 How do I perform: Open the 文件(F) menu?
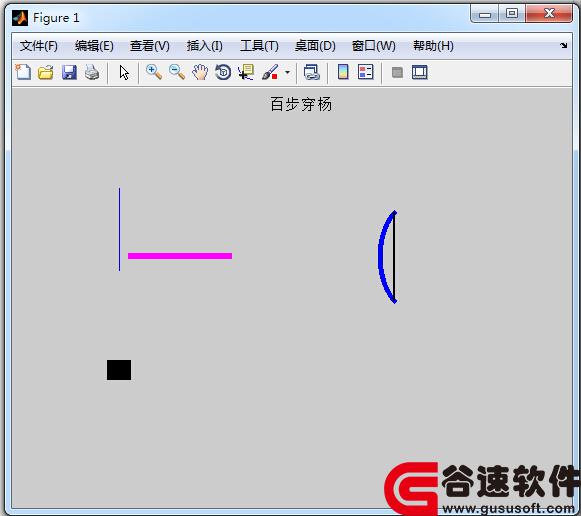pos(39,46)
